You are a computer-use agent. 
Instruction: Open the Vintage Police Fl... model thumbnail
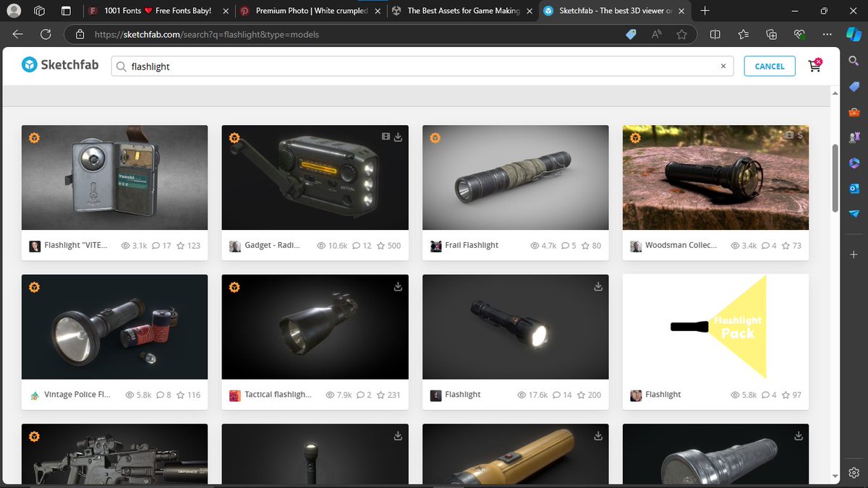(114, 327)
